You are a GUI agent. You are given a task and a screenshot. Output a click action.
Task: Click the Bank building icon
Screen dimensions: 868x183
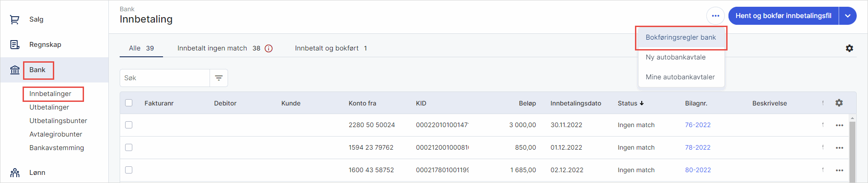pyautogui.click(x=15, y=70)
